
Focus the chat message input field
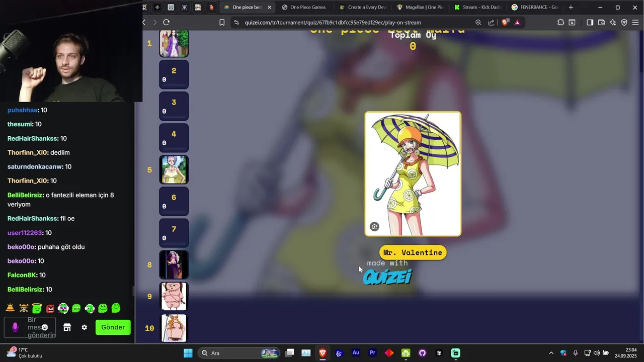tap(30, 327)
